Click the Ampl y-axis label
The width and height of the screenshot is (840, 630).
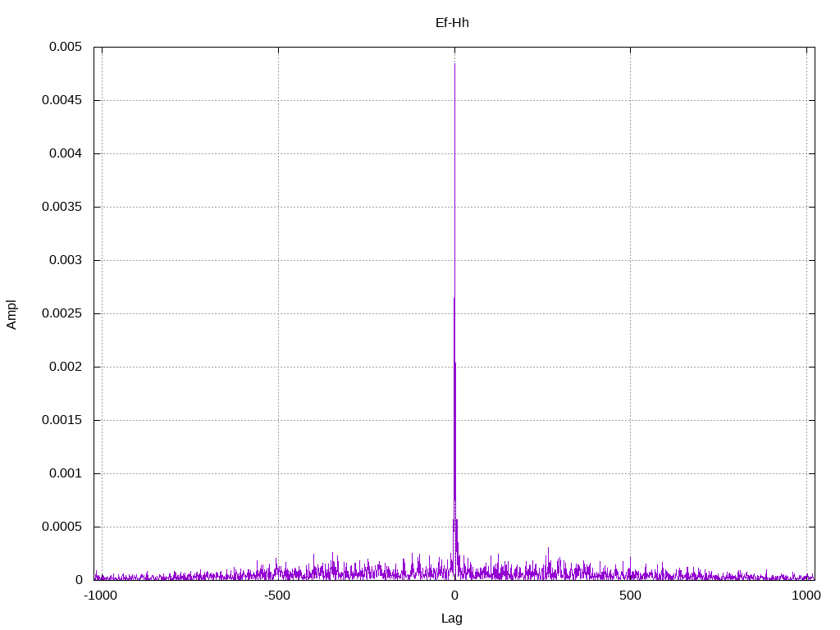pos(11,314)
